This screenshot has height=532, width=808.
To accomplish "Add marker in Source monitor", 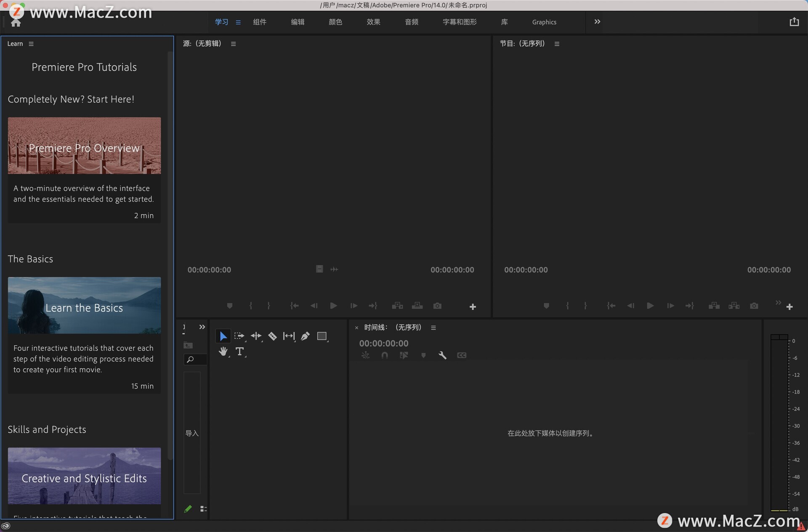I will click(x=230, y=306).
